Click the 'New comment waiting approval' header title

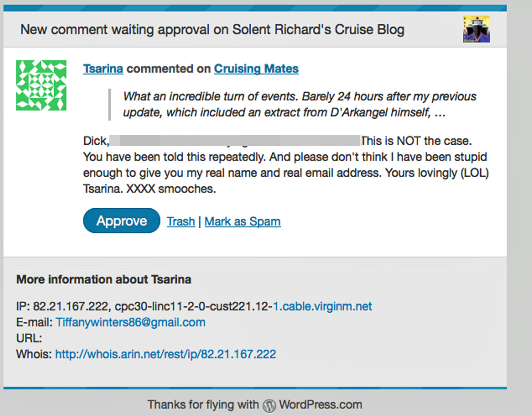pos(212,29)
